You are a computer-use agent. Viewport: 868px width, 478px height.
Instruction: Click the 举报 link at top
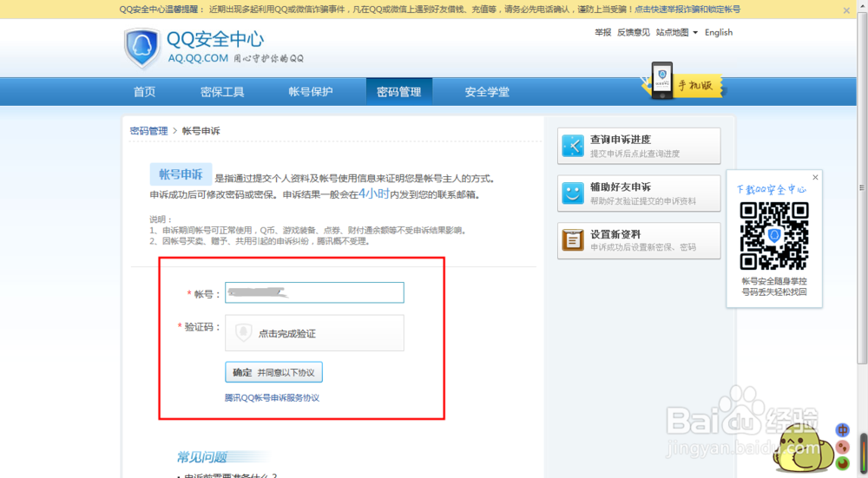tap(603, 33)
